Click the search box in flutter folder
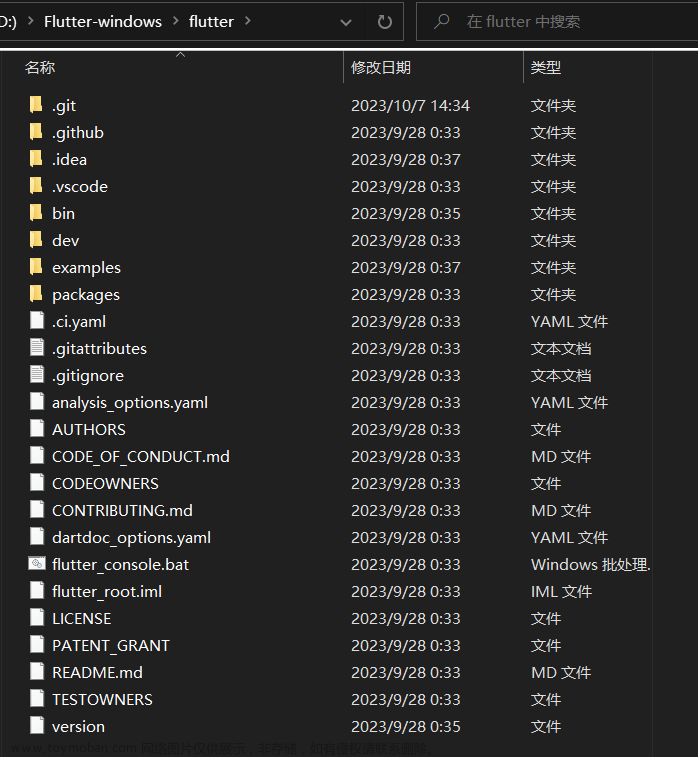The height and width of the screenshot is (757, 698). (557, 22)
